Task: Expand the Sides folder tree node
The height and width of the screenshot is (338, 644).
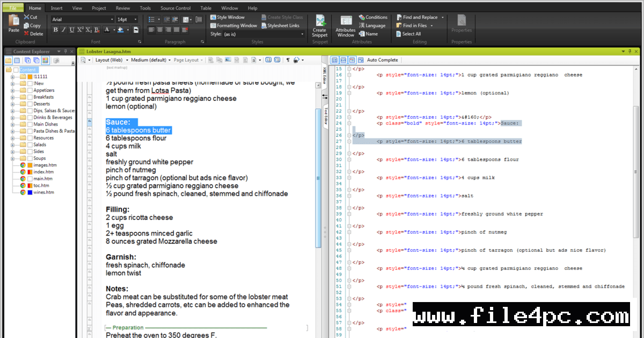Action: 12,152
